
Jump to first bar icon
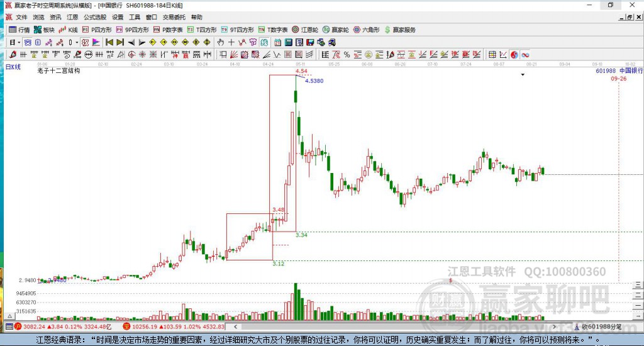[109, 42]
